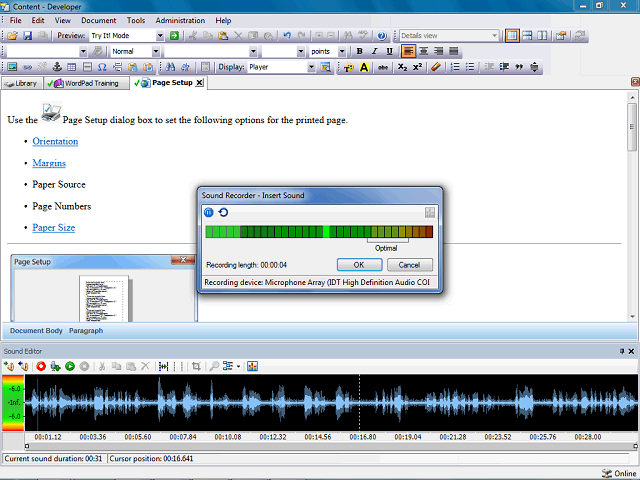Start preview with the green arrow button
The image size is (640, 480).
point(174,36)
